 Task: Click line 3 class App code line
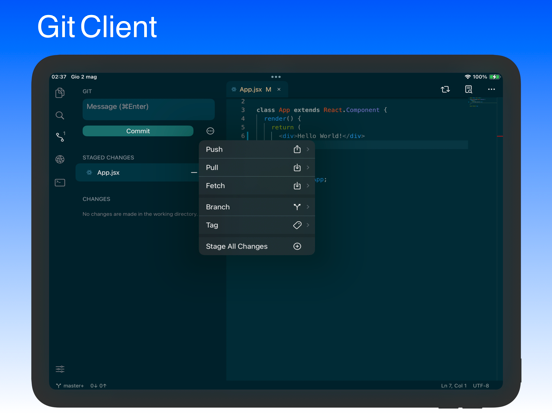(x=321, y=110)
